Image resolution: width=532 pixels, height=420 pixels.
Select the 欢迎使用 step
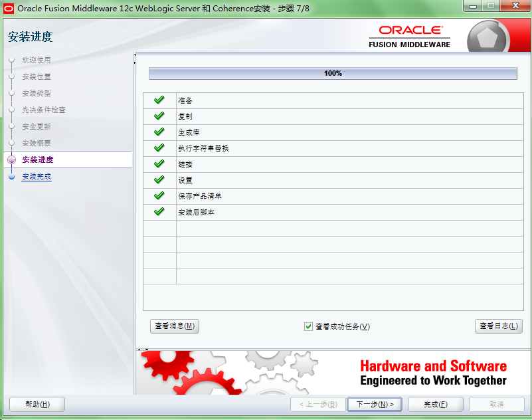tap(37, 60)
